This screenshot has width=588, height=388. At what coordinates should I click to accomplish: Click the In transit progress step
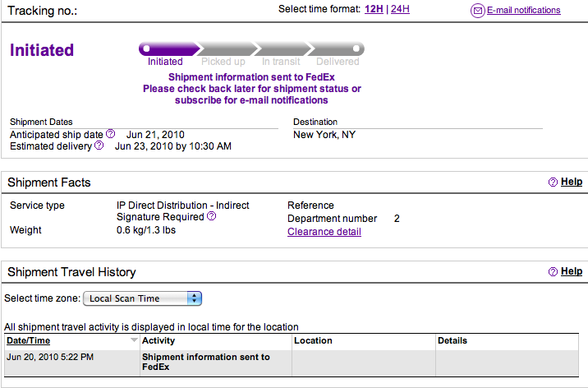coord(281,49)
